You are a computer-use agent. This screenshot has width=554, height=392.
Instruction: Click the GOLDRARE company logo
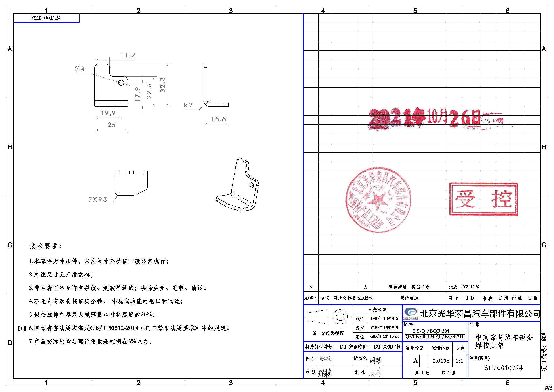(x=410, y=314)
